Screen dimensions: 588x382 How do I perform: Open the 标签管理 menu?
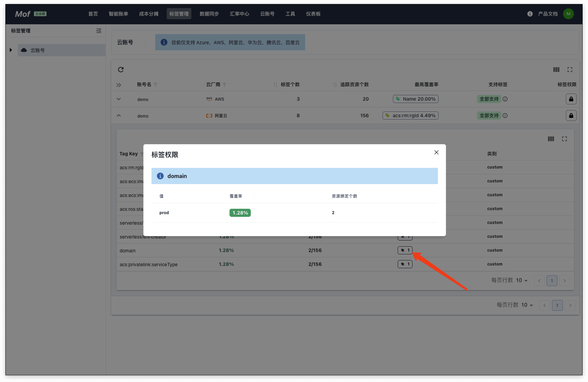click(x=179, y=14)
